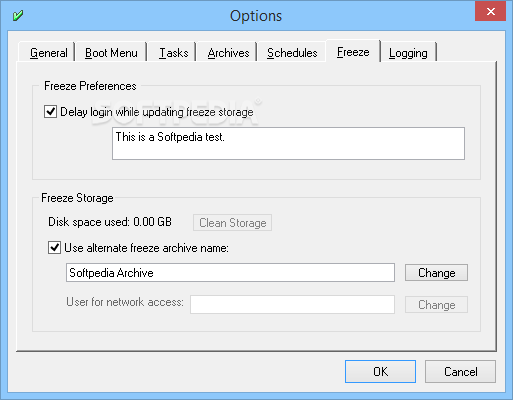Viewport: 513px width, 400px height.
Task: Dismiss the dialog with Cancel
Action: (460, 371)
